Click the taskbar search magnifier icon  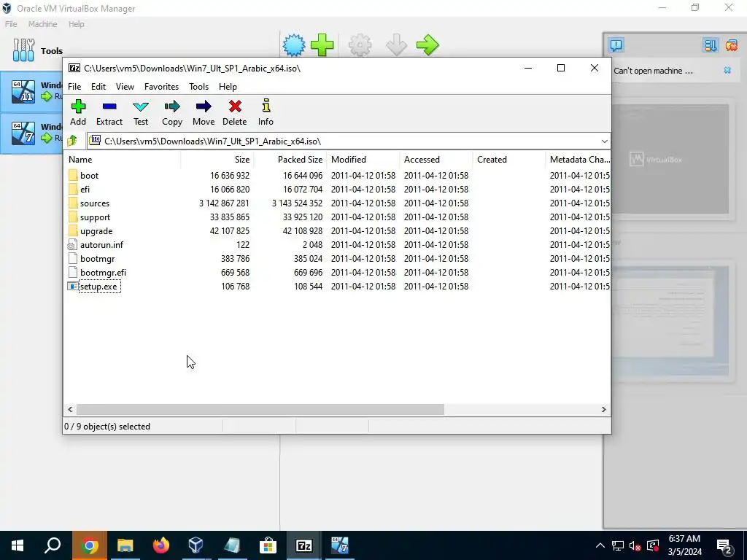tap(53, 545)
